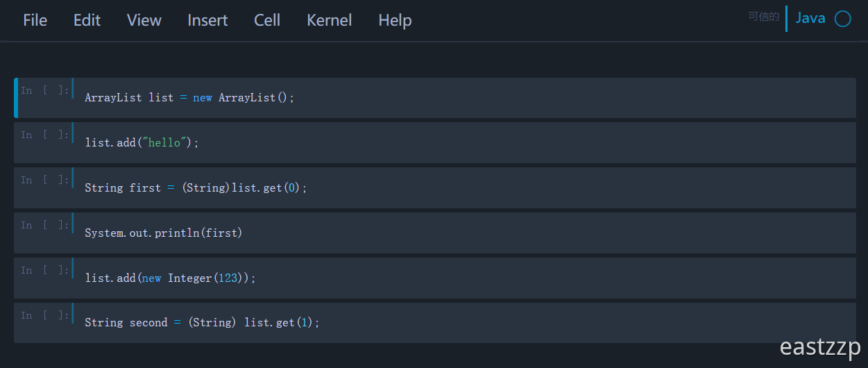Screen dimensions: 868x368
Task: Open the Kernel menu
Action: click(x=329, y=21)
